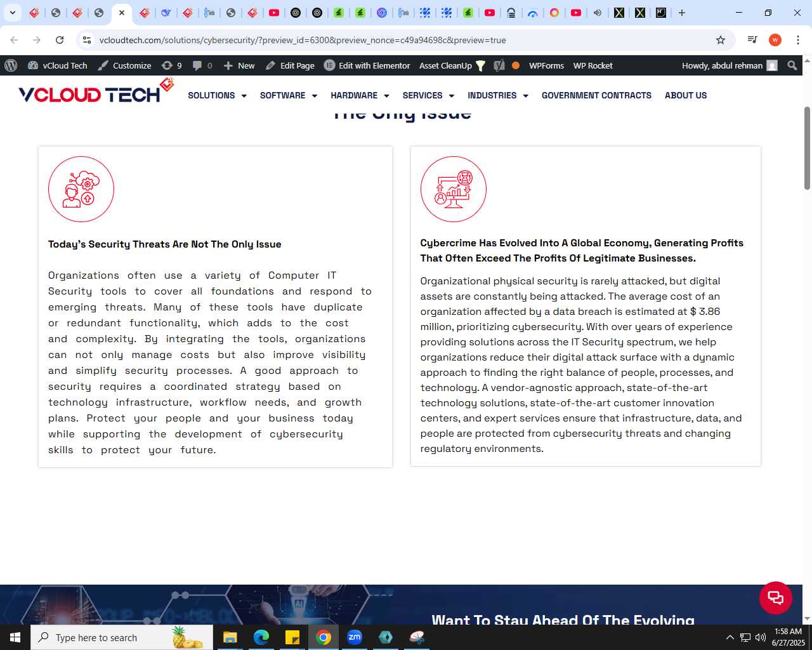This screenshot has height=650, width=812.
Task: Expand the Solutions dropdown menu
Action: click(x=217, y=95)
